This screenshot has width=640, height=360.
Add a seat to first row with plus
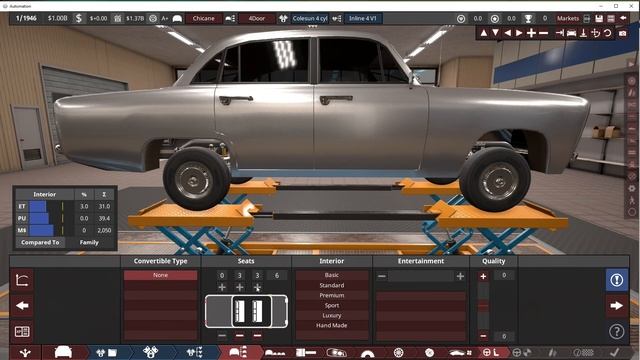pos(222,288)
